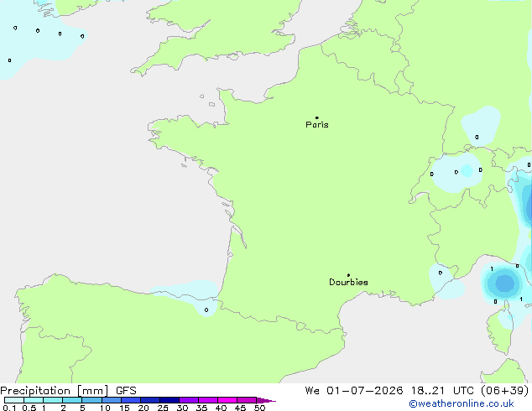Click the '(06+39)' model run text
The height and width of the screenshot is (411, 532).
point(505,391)
